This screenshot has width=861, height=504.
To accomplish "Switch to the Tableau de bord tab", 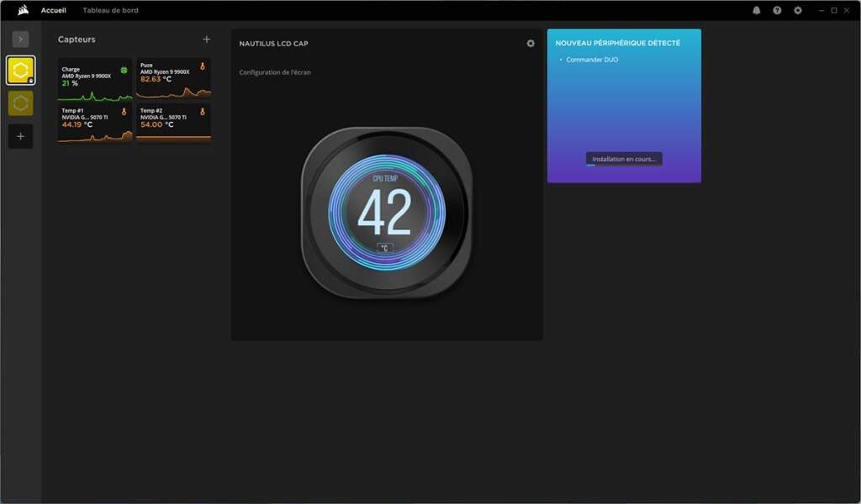I will (x=108, y=10).
